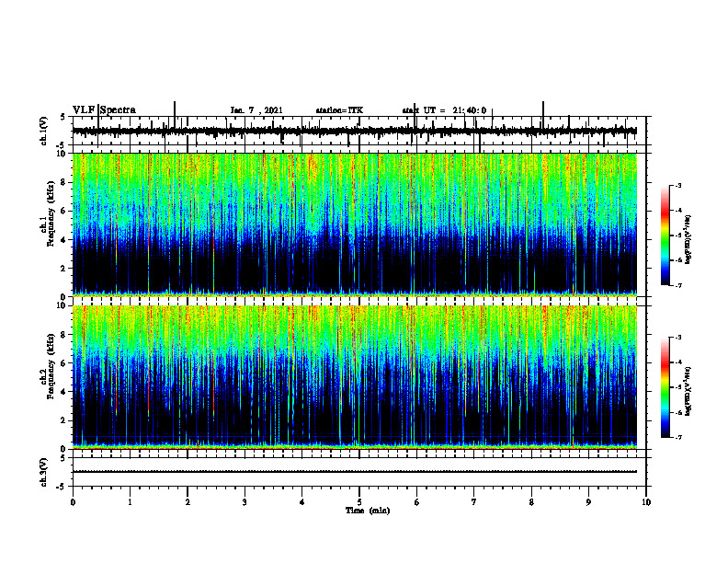Click the lower color bar's log(PSD) label
The image size is (728, 563).
[x=688, y=391]
